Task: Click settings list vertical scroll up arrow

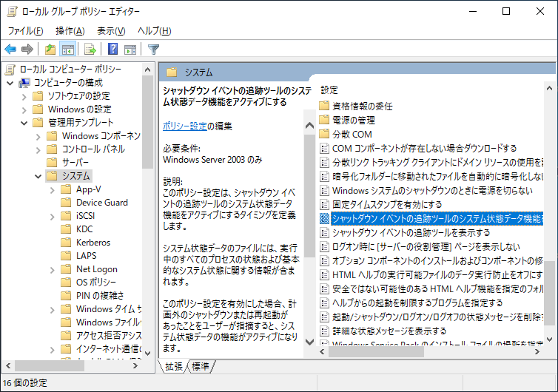Action: (x=549, y=88)
